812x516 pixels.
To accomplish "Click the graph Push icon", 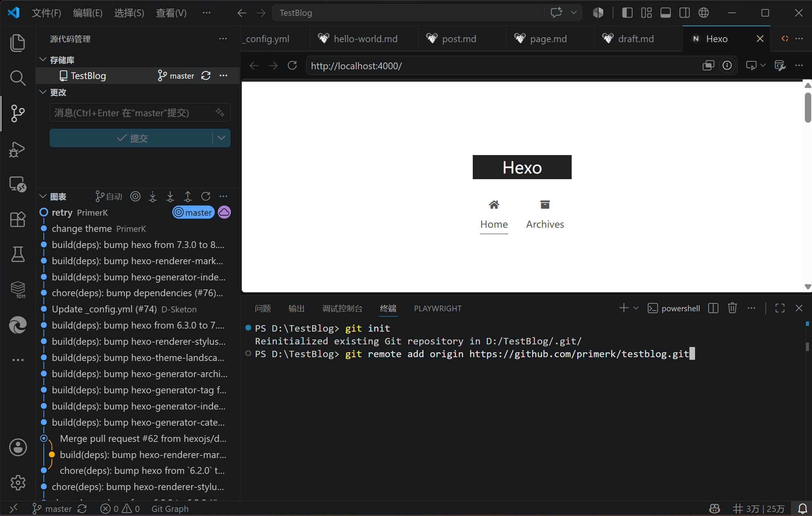I will (x=188, y=196).
